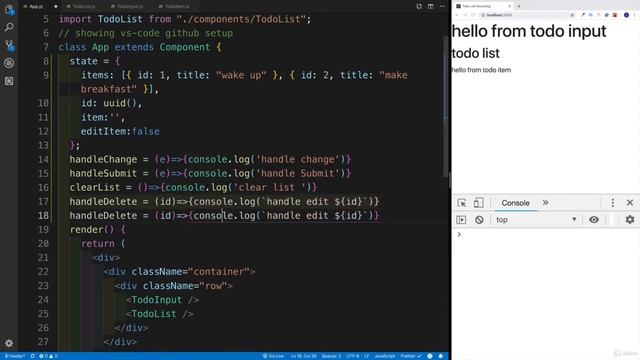Viewport: 640px width, 360px height.
Task: Click the errors and warnings count
Action: [48, 356]
